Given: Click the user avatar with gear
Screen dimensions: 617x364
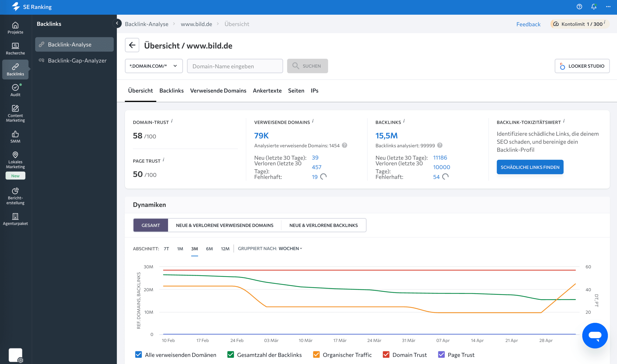Looking at the screenshot, I should 16,355.
